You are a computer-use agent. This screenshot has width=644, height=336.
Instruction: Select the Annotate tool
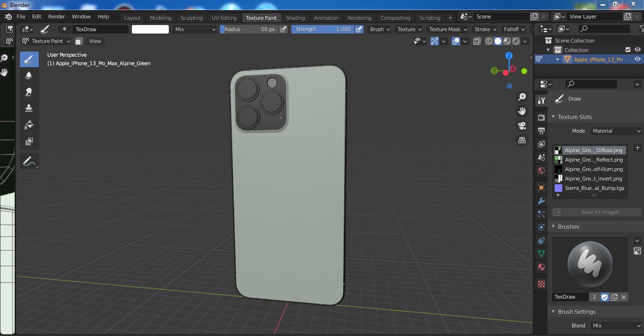[x=29, y=162]
